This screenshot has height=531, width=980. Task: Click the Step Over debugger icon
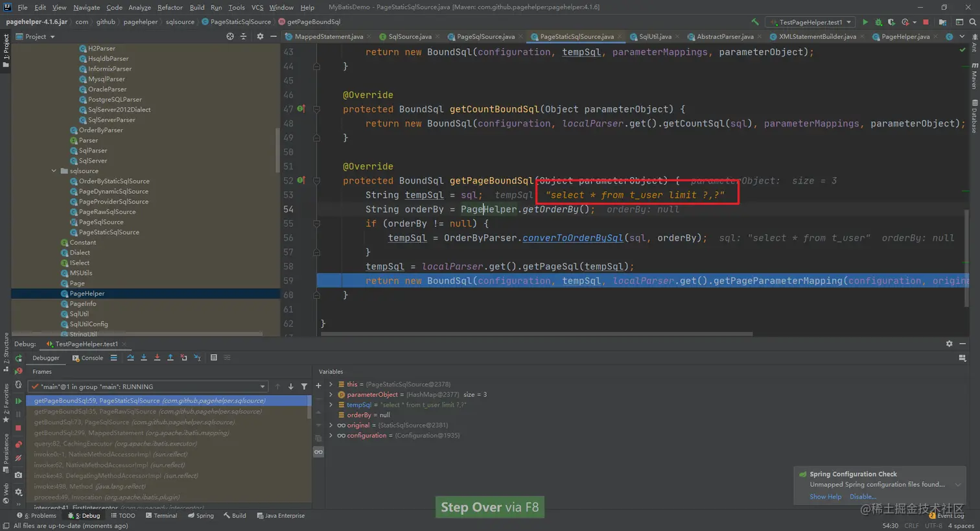click(x=130, y=358)
